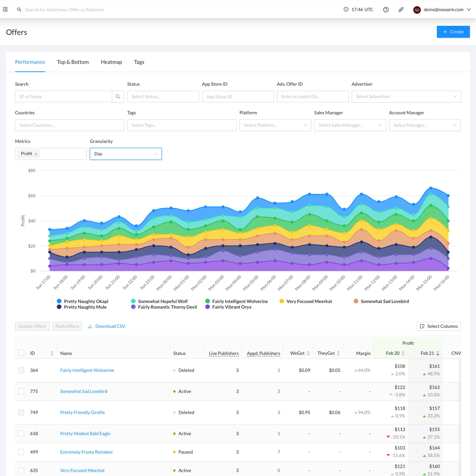Open the Granularity dropdown set to Day
Screen dimensions: 476x476
point(126,153)
